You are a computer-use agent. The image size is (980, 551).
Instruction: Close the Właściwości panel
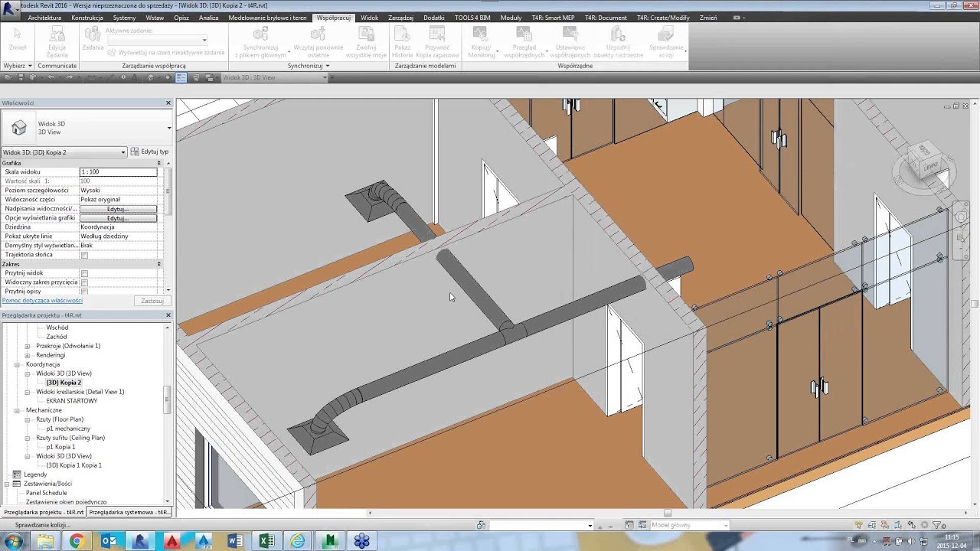coord(168,103)
